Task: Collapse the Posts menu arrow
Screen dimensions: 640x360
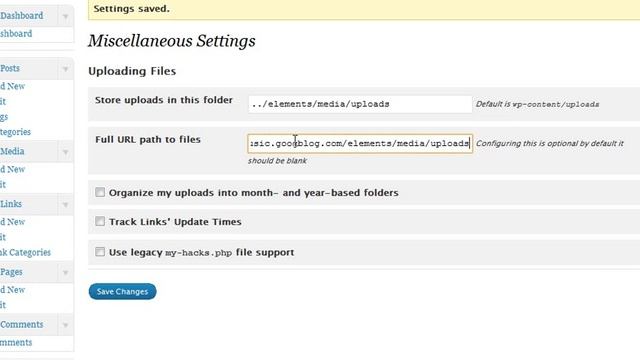Action: pyautogui.click(x=65, y=69)
